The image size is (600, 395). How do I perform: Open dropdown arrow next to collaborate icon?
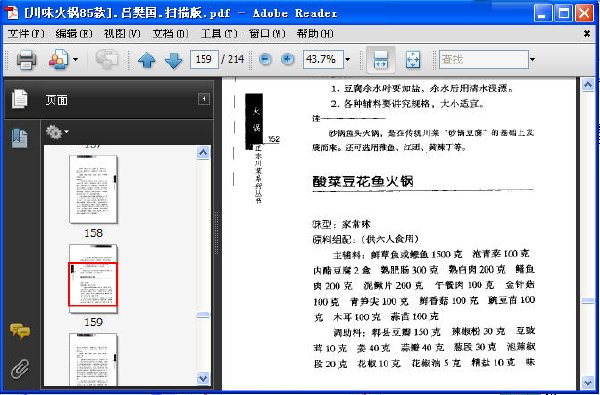(x=75, y=59)
